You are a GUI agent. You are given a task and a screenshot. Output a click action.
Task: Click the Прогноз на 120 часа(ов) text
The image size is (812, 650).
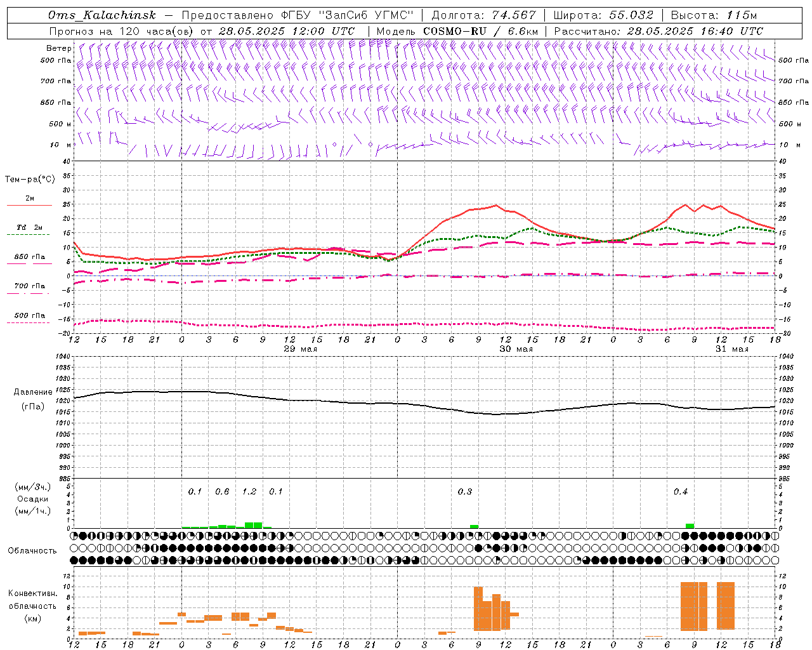click(122, 31)
